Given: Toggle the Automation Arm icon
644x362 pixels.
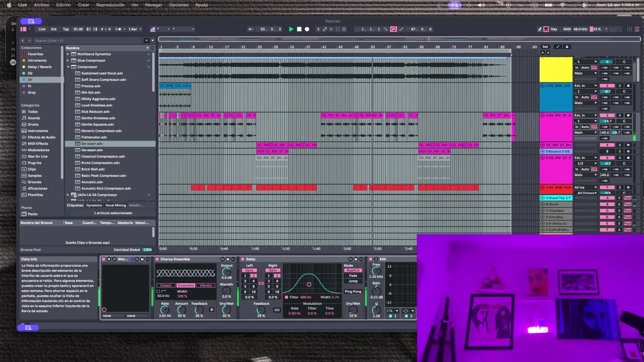Looking at the screenshot, I should 325,29.
